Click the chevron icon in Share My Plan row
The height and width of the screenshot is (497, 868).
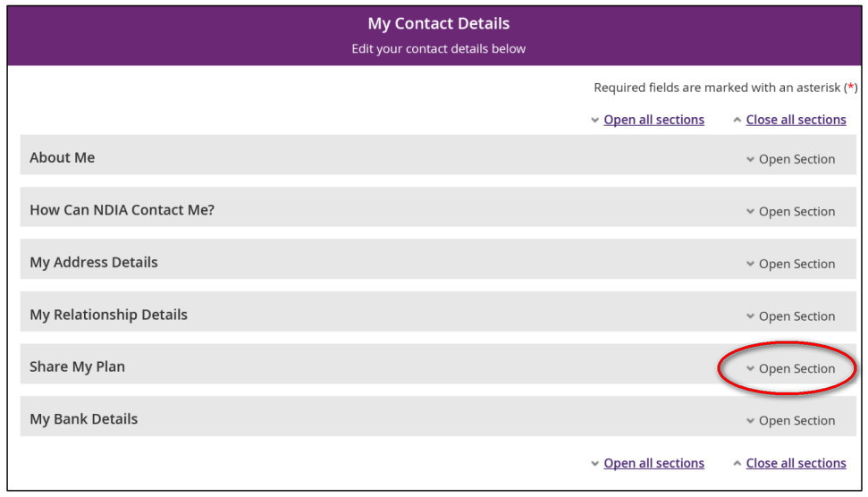pyautogui.click(x=750, y=369)
